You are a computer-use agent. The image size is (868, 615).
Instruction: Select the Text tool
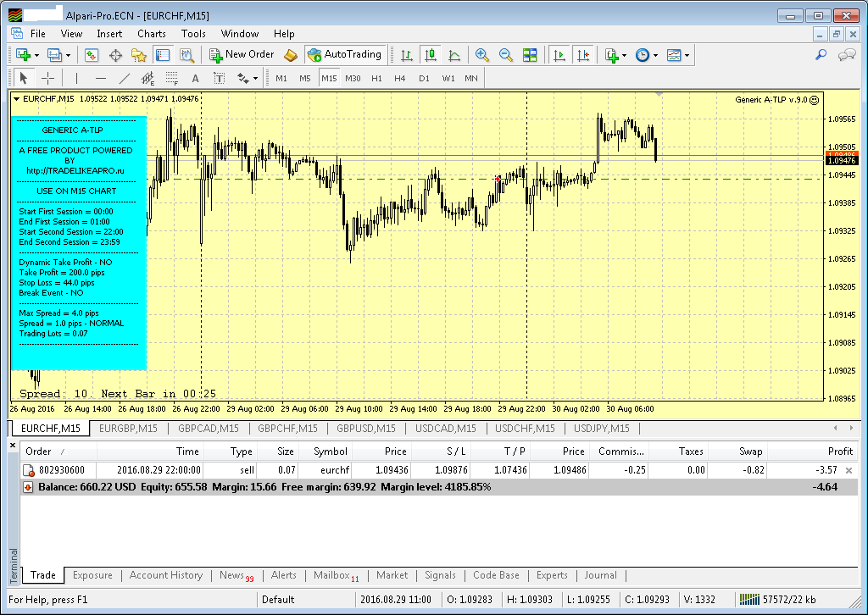click(196, 79)
